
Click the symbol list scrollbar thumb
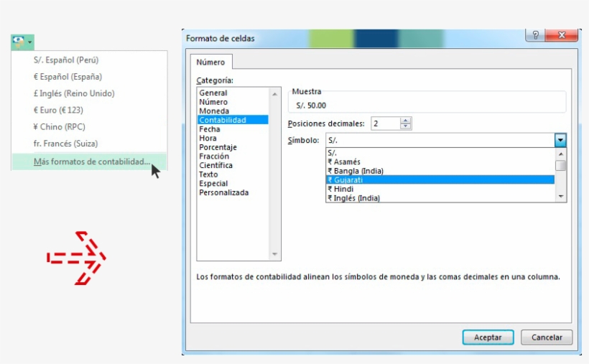(x=560, y=165)
